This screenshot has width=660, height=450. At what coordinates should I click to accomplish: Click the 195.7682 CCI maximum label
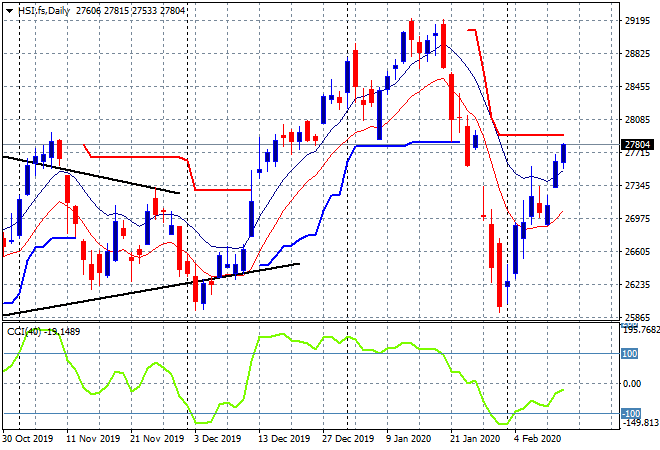click(641, 330)
